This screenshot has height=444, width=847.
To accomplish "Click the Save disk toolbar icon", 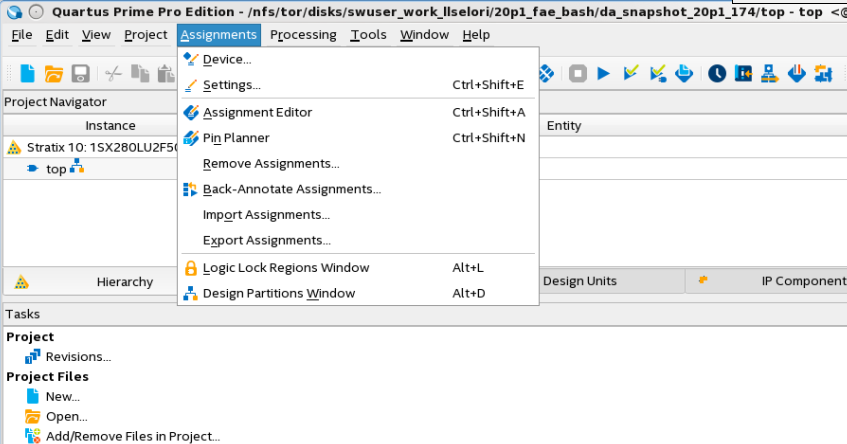I will pos(80,73).
